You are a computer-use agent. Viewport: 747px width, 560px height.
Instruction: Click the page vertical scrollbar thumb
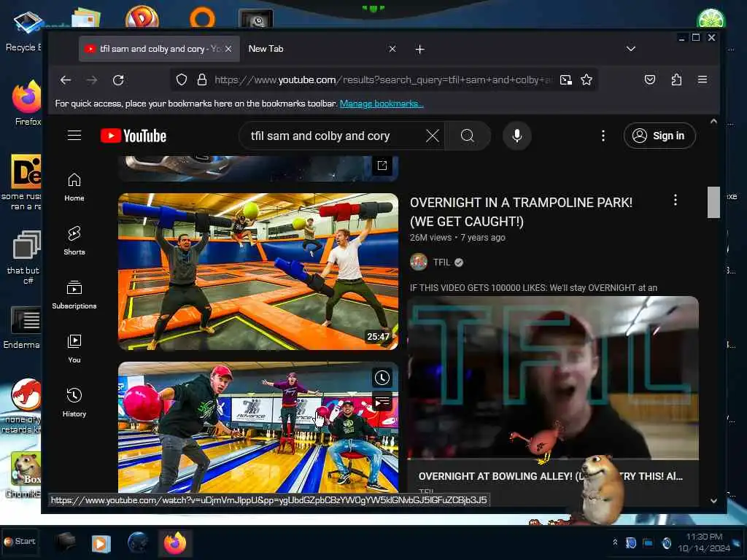tap(713, 202)
